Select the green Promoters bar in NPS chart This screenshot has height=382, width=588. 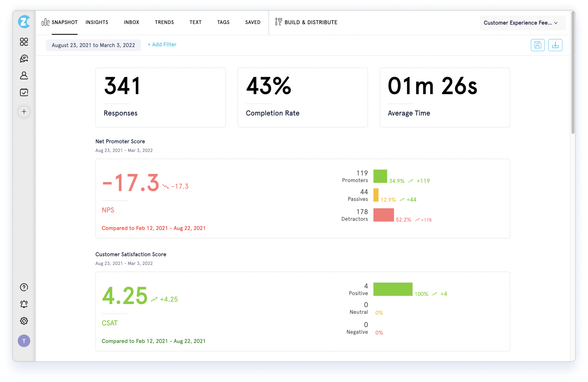click(380, 176)
